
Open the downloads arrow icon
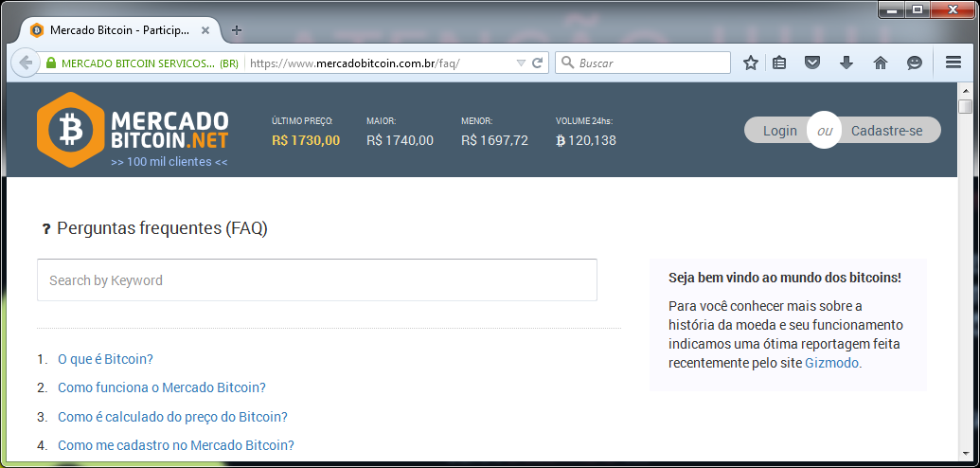(x=846, y=63)
